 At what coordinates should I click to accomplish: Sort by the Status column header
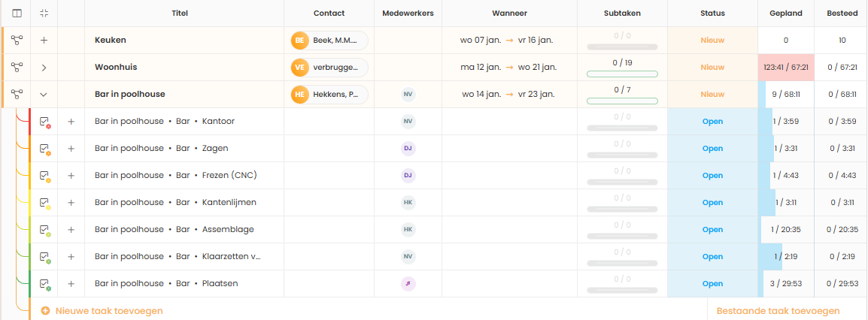click(712, 13)
